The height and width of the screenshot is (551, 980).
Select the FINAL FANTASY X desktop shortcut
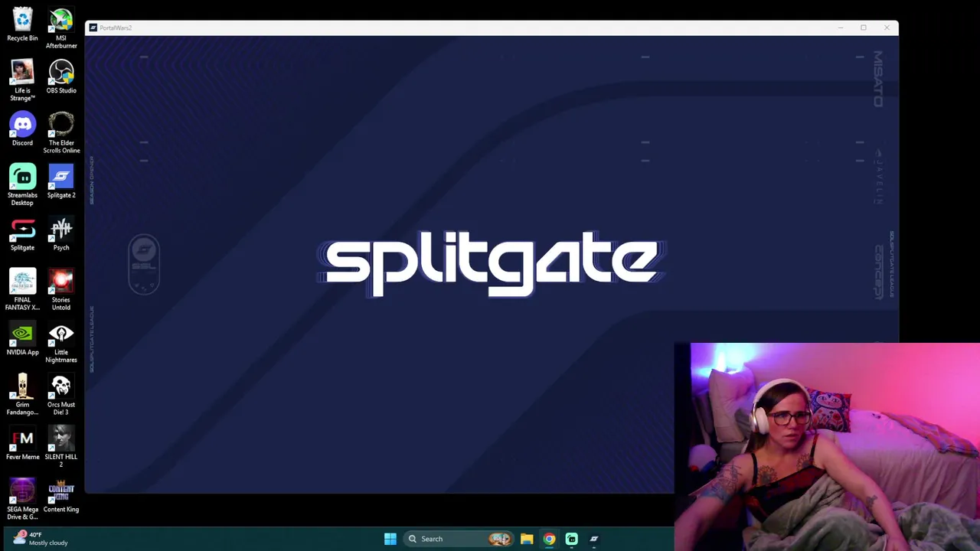coord(22,290)
